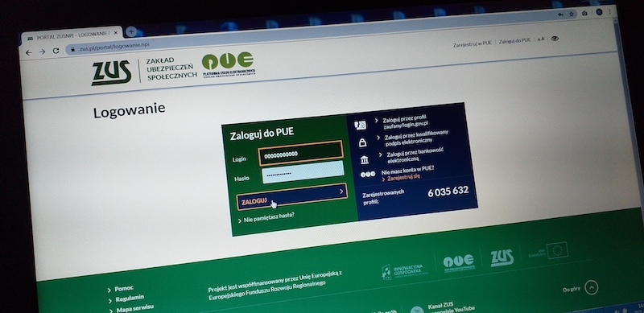Click the Login input field
This screenshot has width=644, height=313.
click(300, 153)
